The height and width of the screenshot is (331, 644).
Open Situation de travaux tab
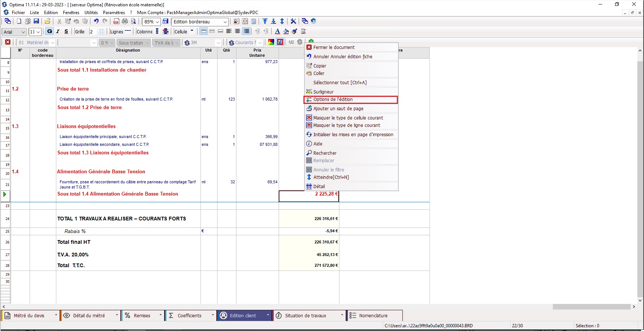[x=309, y=315]
